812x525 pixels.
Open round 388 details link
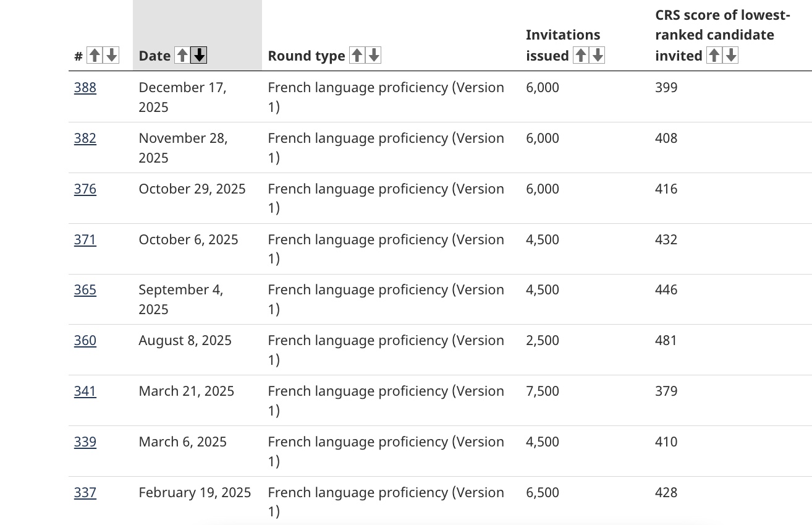85,88
